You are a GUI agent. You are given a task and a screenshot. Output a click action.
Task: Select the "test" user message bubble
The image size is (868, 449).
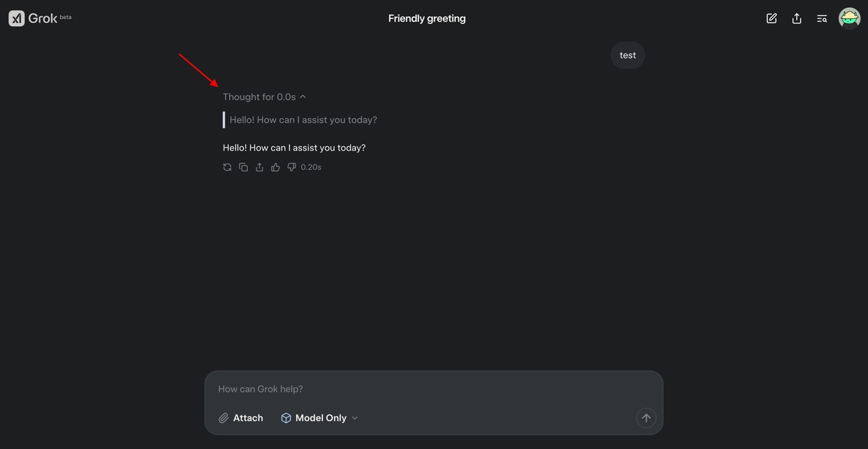point(627,55)
